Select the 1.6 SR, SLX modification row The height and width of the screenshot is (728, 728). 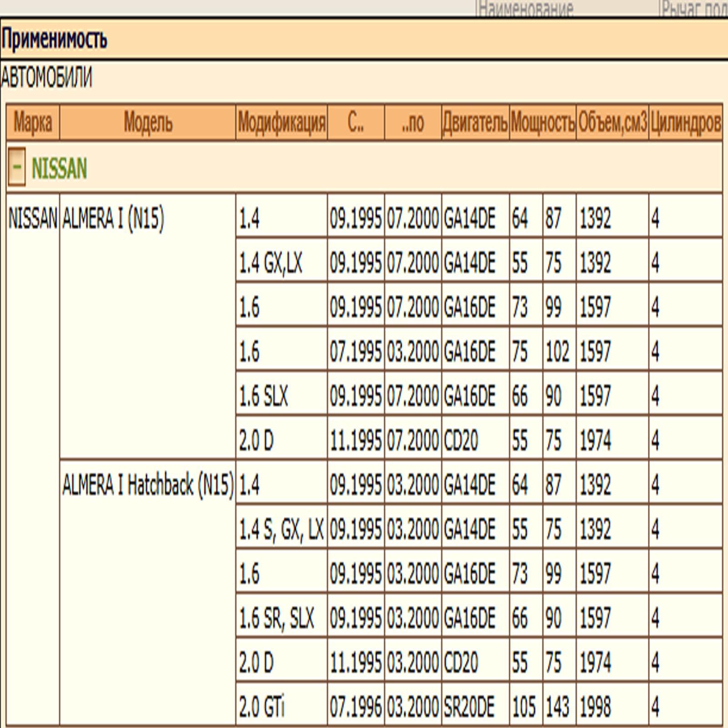coord(277,618)
